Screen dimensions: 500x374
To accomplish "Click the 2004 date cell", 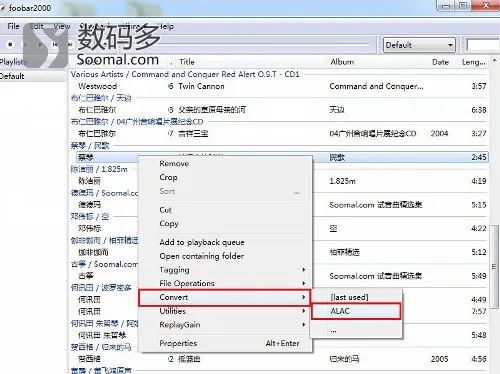I will (439, 133).
